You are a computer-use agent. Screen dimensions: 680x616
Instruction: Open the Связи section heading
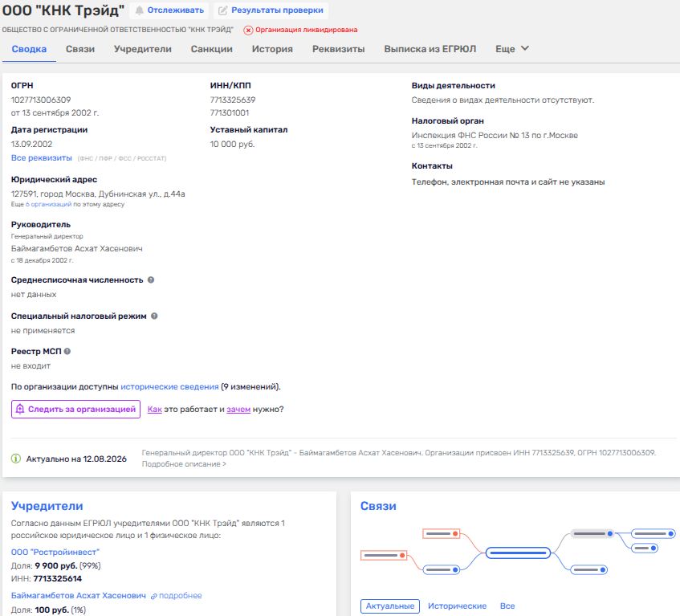tap(378, 506)
